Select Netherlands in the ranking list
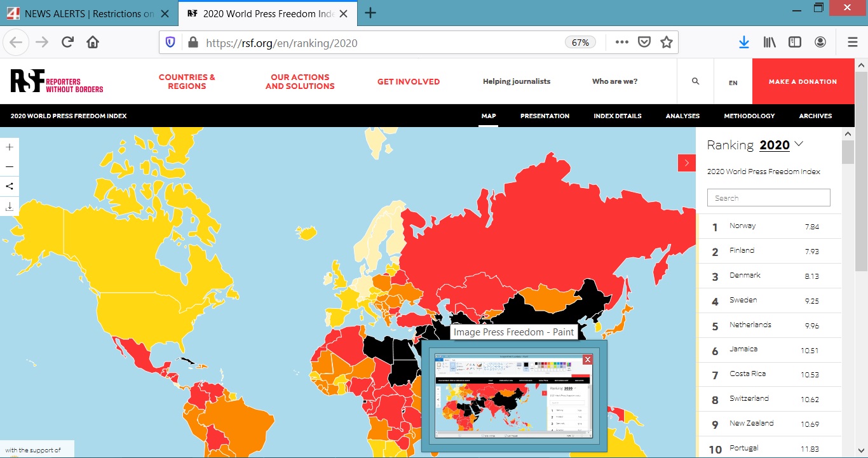Viewport: 868px width, 458px height. (769, 325)
